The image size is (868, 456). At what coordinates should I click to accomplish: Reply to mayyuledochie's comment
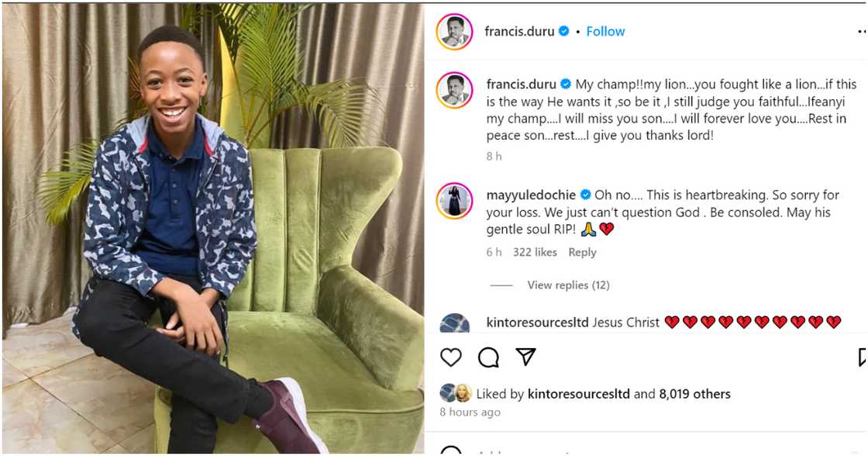click(x=582, y=252)
